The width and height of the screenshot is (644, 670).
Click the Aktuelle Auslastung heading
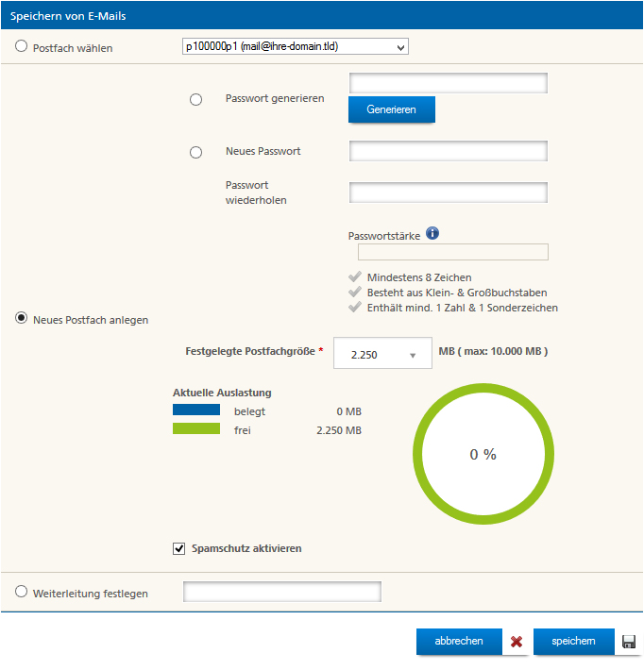pyautogui.click(x=222, y=393)
